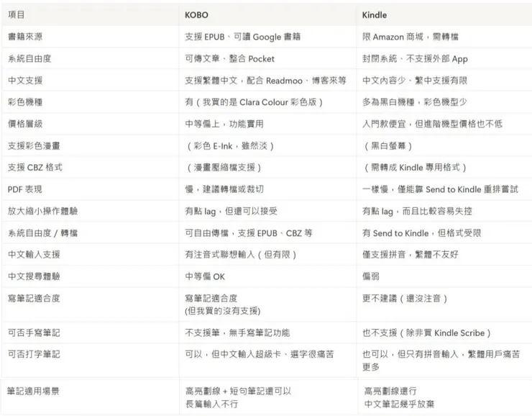This screenshot has width=532, height=416.
Task: Click cell 中等偏 OK
Action: click(205, 276)
